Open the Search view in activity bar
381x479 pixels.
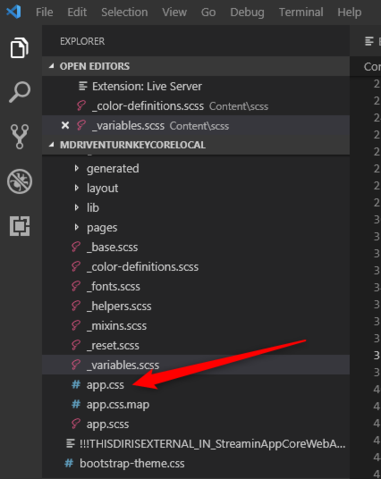[19, 92]
